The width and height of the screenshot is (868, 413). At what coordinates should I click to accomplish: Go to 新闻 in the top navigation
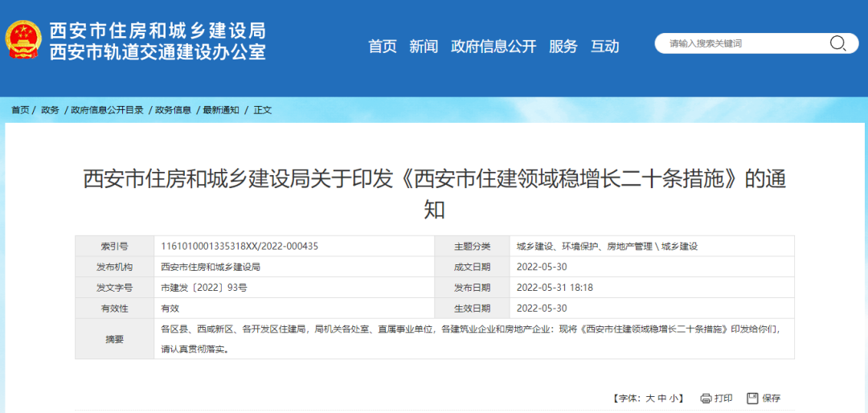click(x=424, y=47)
